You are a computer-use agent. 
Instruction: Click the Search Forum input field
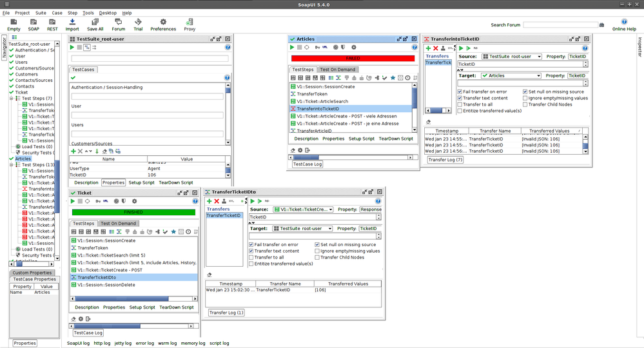point(560,25)
